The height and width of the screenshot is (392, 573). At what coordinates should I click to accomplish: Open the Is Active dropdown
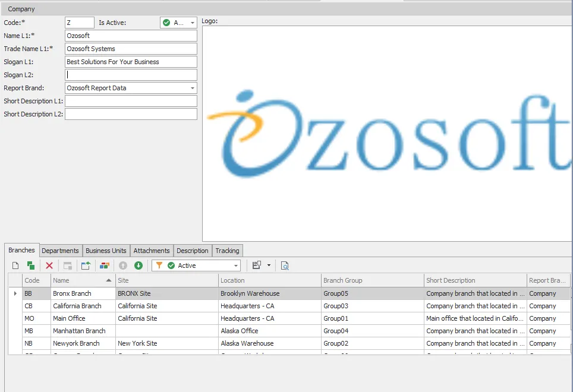[x=192, y=23]
